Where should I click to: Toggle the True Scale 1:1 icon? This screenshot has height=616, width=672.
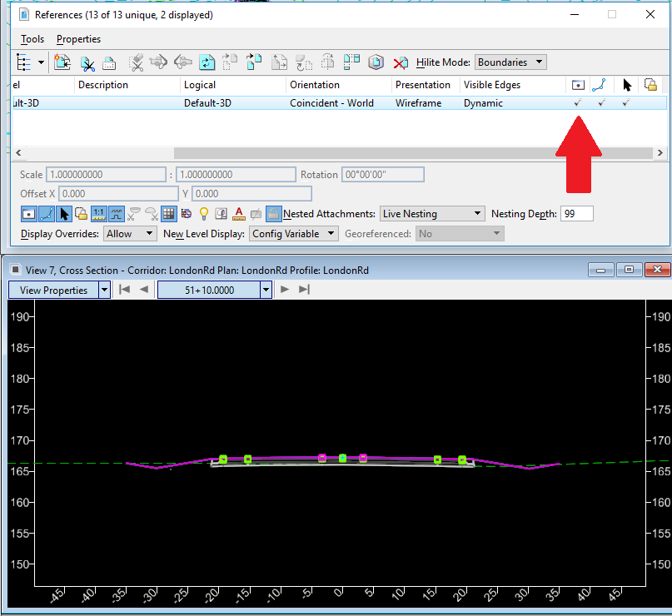coord(99,213)
